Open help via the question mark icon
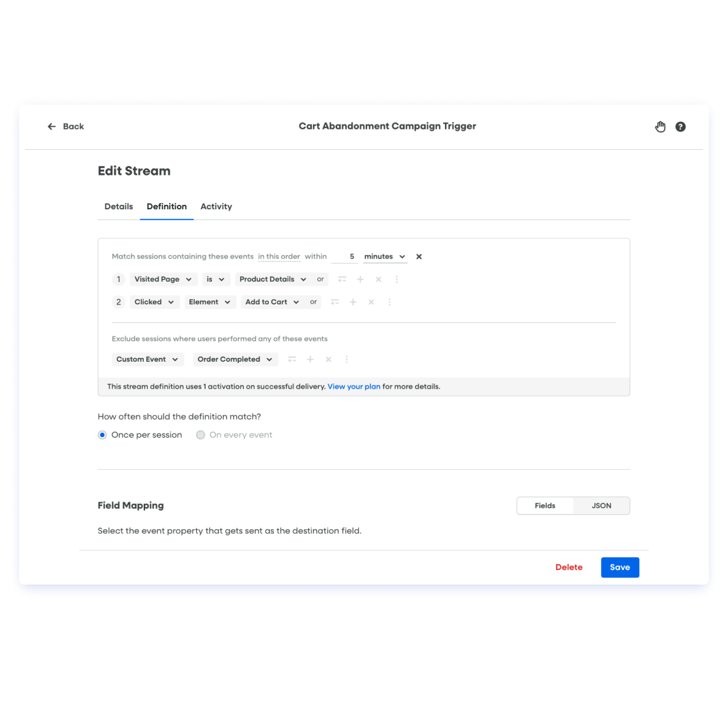The width and height of the screenshot is (728, 702). pos(680,126)
